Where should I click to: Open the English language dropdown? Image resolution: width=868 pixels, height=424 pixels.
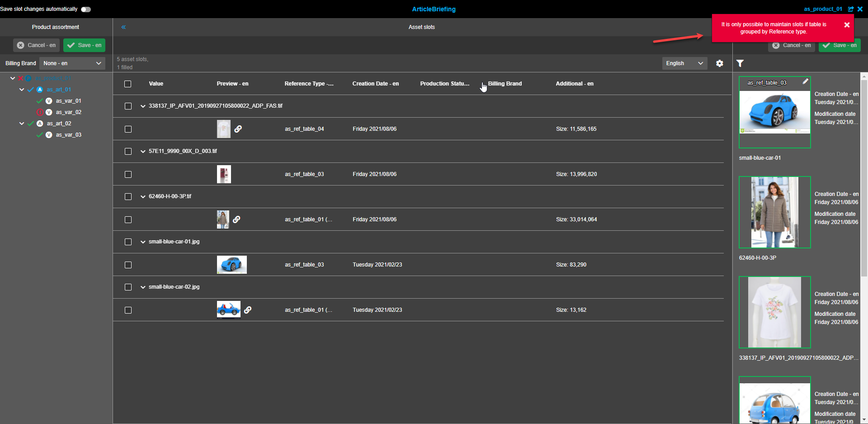click(684, 63)
